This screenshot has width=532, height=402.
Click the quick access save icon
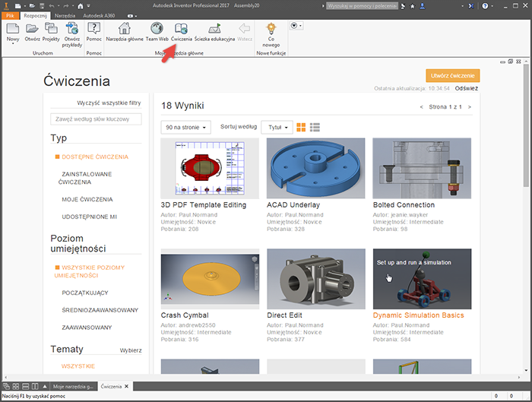click(x=42, y=6)
